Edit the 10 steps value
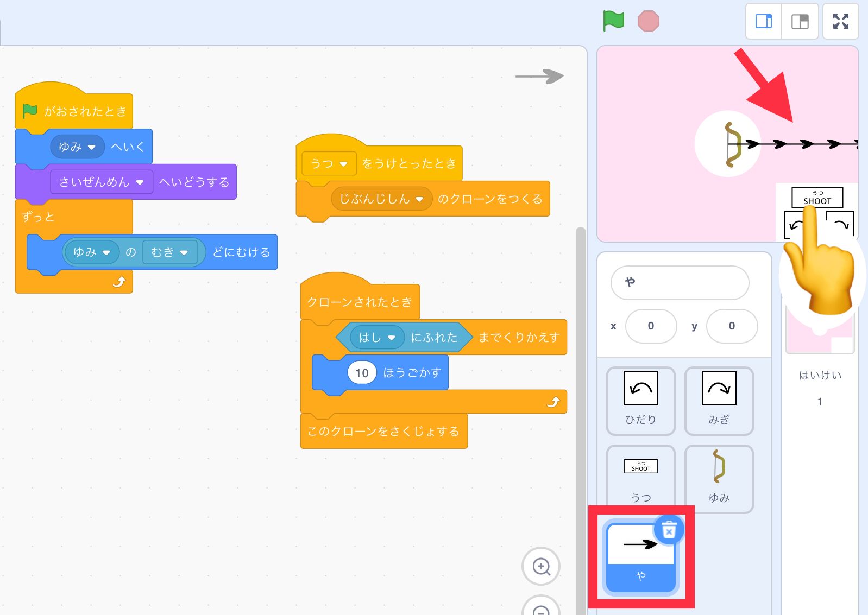Image resolution: width=868 pixels, height=615 pixels. (362, 373)
